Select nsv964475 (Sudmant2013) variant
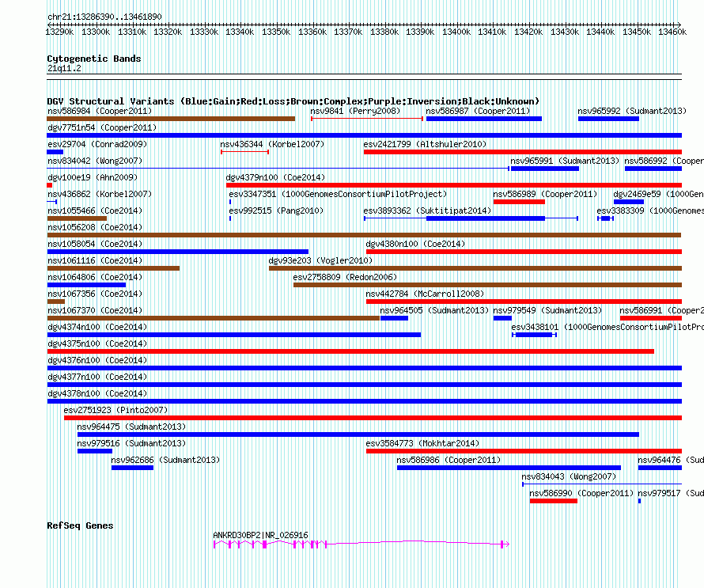Viewport: 704px width, 588px height. point(358,434)
